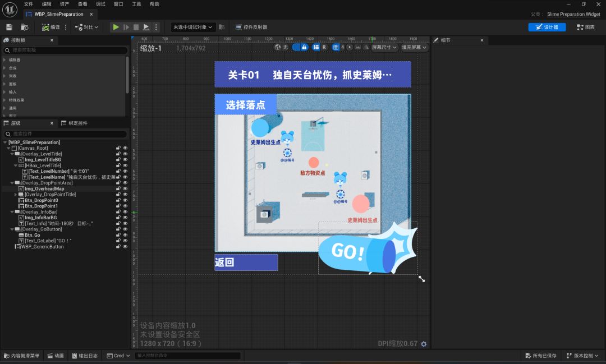
Task: Toggle visibility eye of Img_InfoBarBG
Action: (125, 218)
